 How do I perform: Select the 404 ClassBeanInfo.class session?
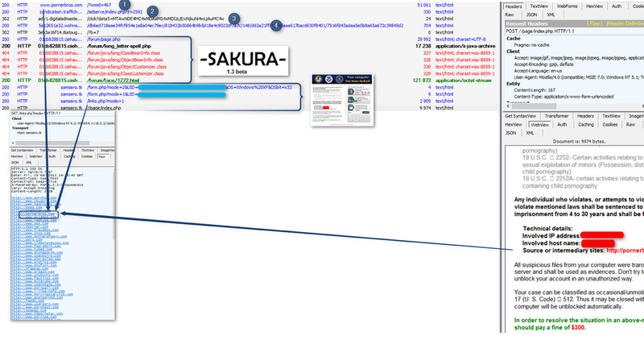(250, 53)
